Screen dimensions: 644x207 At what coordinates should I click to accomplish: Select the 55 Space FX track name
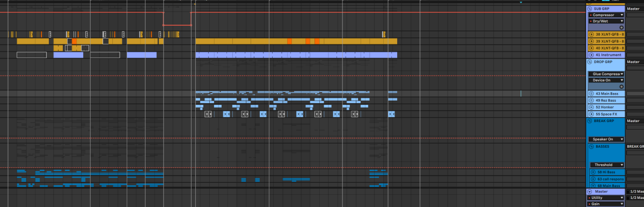606,113
